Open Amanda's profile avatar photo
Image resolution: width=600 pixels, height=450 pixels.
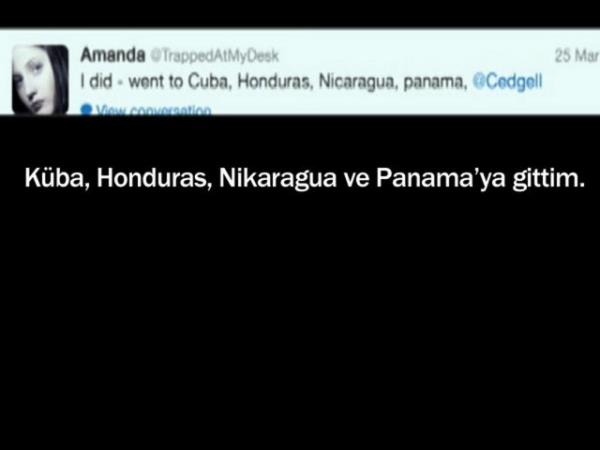pos(40,79)
